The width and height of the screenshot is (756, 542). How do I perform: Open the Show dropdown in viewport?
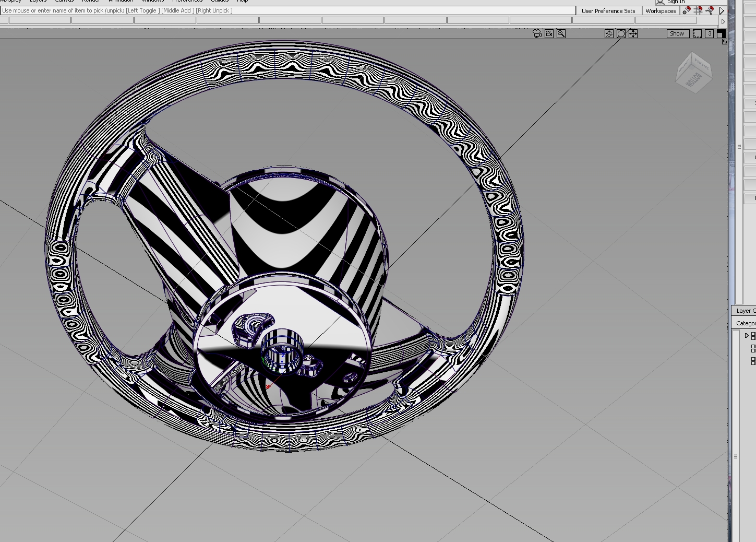tap(677, 33)
